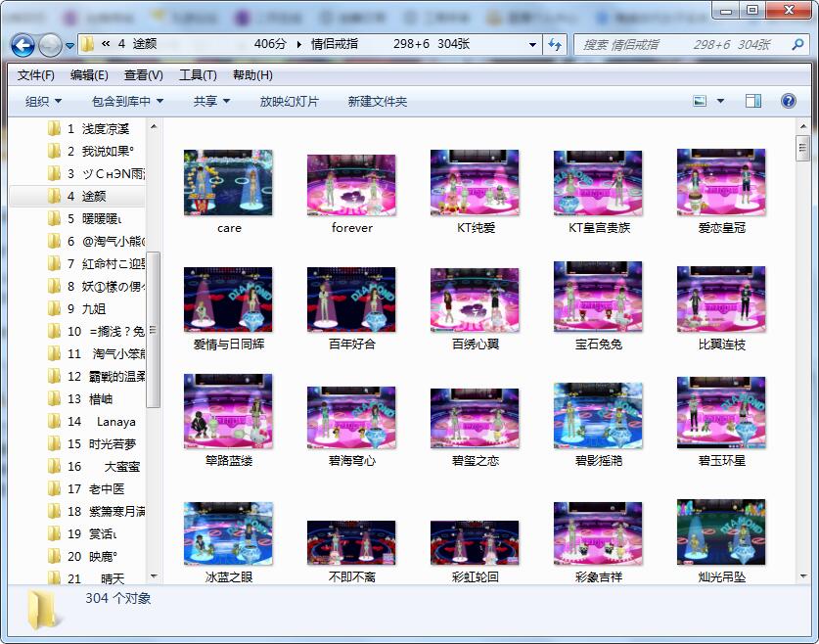Screen dimensions: 819x644
Task: Go back with the blue Back arrow
Action: pos(23,45)
